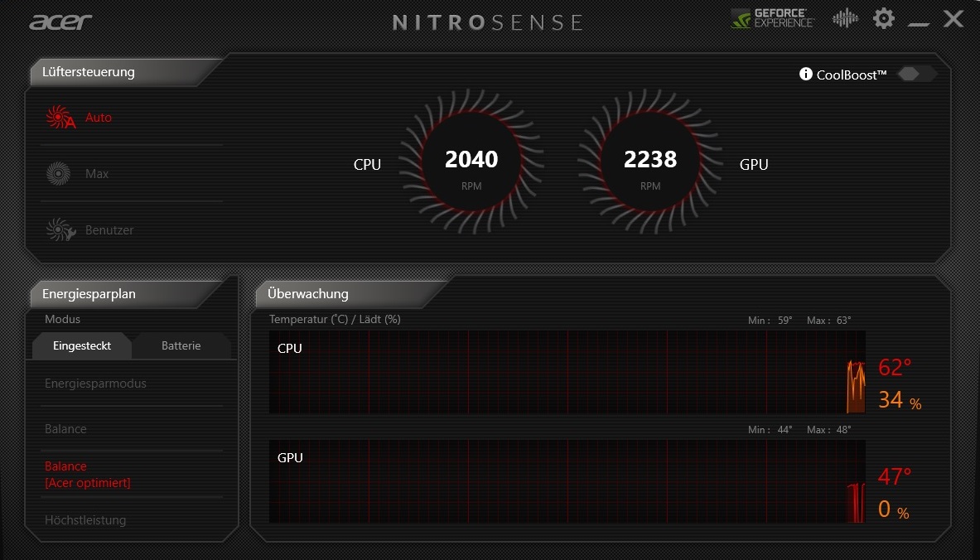This screenshot has height=560, width=980.
Task: Minimize the NitroSense window
Action: (x=918, y=24)
